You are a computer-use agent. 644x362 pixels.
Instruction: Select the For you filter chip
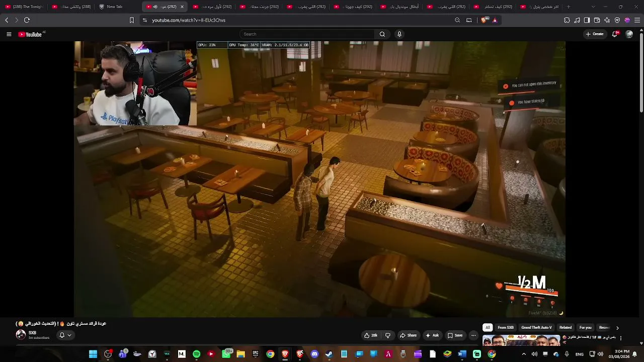(585, 328)
